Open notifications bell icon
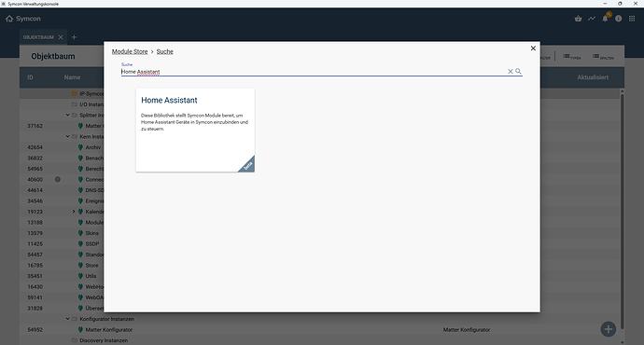 tap(605, 19)
